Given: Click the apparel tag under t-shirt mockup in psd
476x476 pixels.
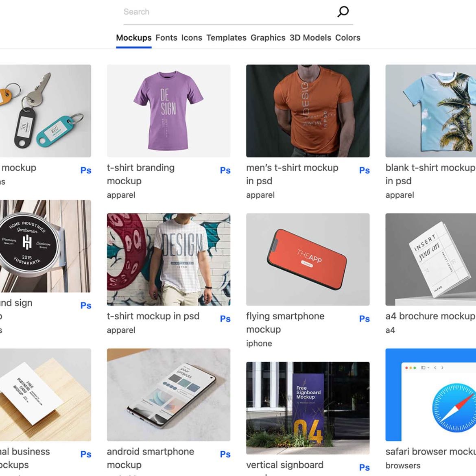Looking at the screenshot, I should pyautogui.click(x=121, y=330).
